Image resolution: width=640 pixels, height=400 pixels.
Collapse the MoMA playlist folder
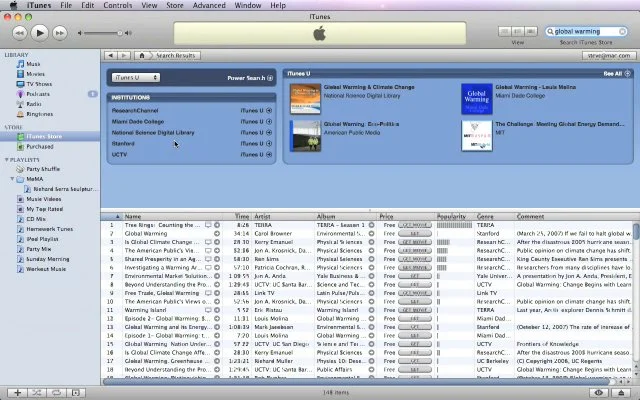(x=12, y=179)
